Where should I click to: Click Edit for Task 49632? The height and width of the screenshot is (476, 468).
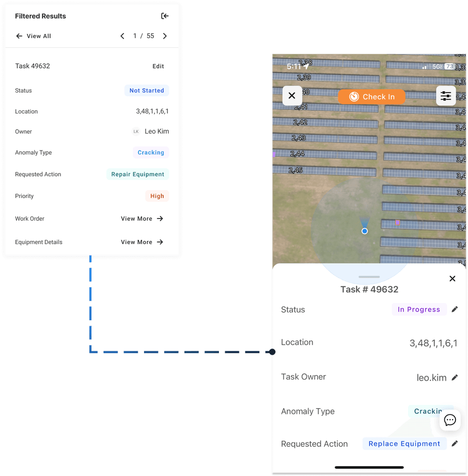tap(158, 66)
